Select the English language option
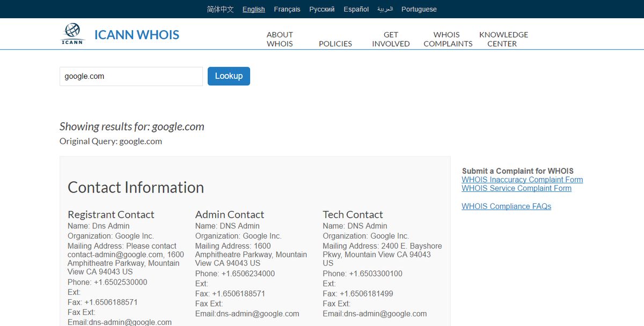Screen dimensions: 644x326 click(253, 9)
